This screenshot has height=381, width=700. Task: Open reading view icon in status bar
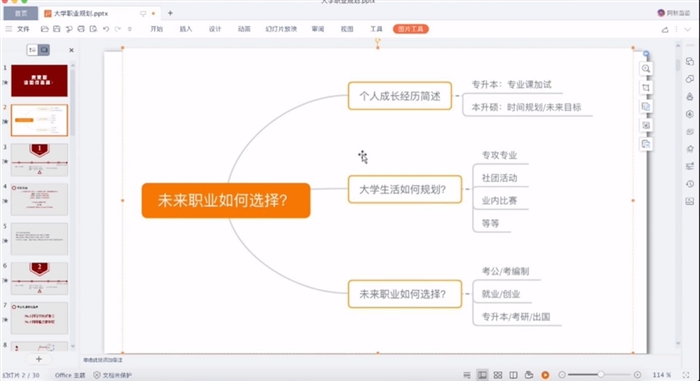click(x=513, y=375)
